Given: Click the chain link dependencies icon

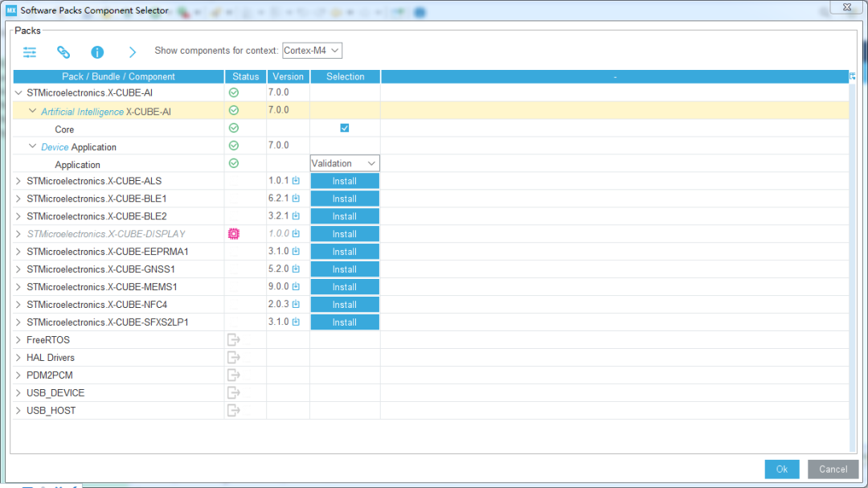Looking at the screenshot, I should (63, 52).
